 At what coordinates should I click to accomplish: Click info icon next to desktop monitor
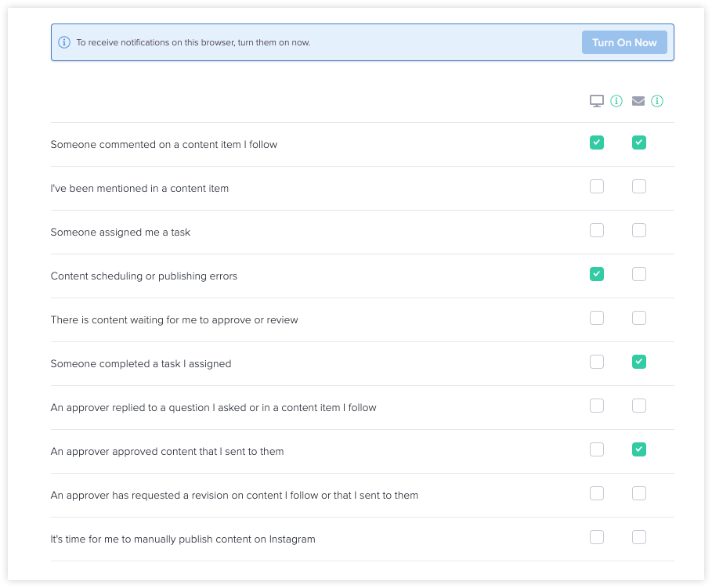coord(616,101)
